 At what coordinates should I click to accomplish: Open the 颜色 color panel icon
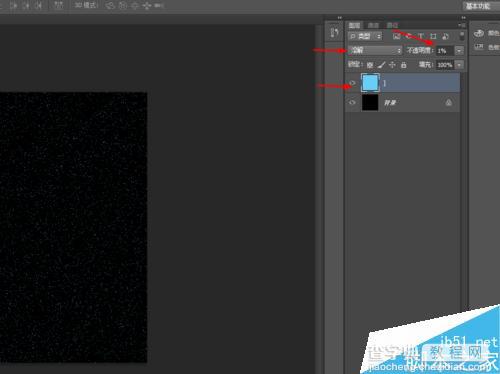click(479, 33)
